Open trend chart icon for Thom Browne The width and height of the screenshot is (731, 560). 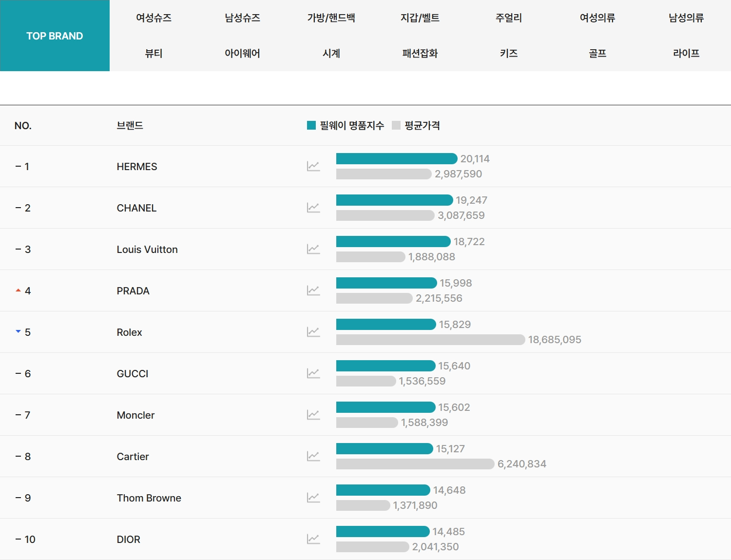(x=313, y=498)
